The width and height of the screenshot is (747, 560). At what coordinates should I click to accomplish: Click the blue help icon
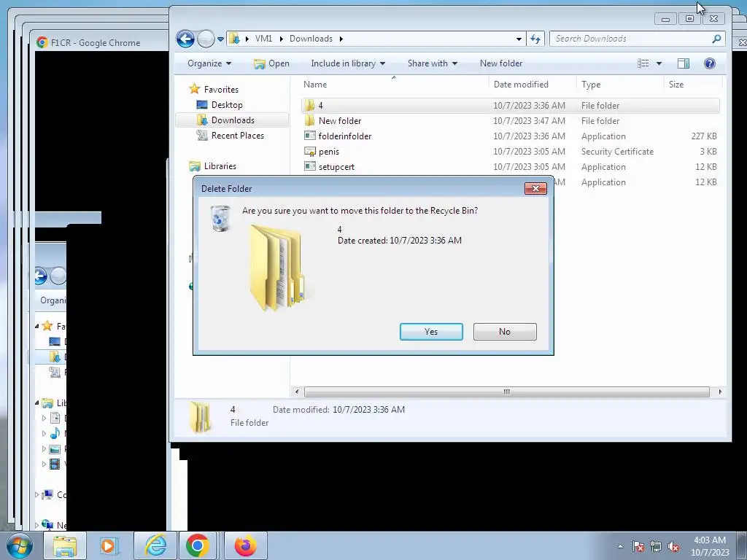click(x=709, y=63)
